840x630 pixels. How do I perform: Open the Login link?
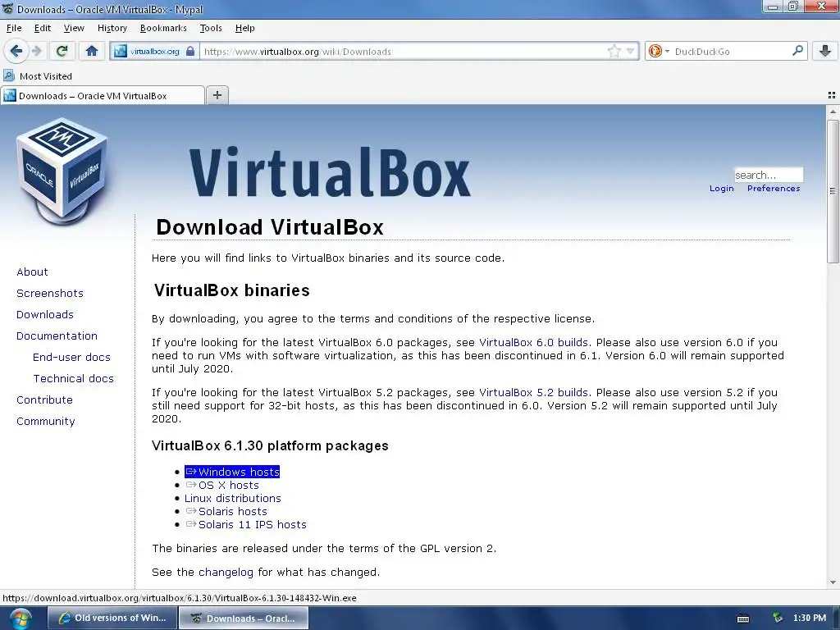click(721, 188)
